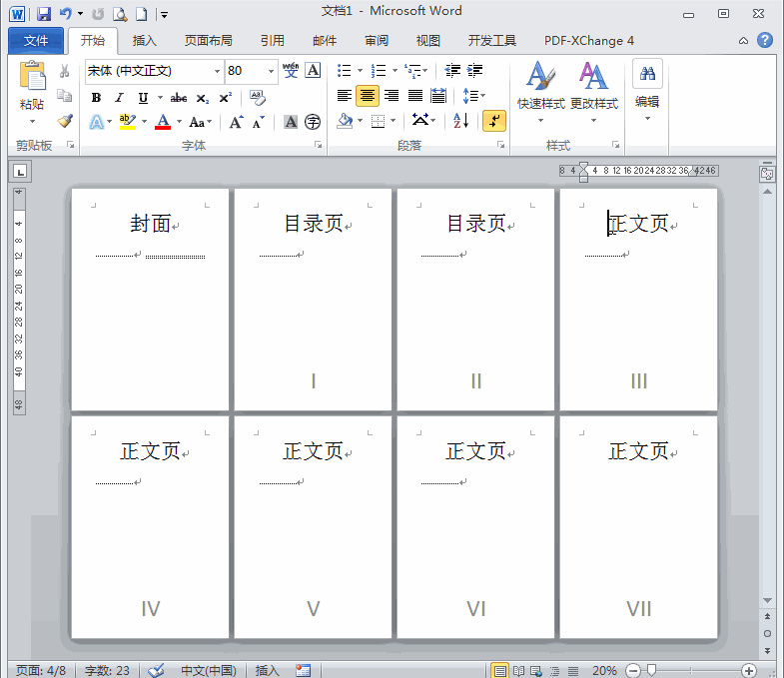The width and height of the screenshot is (784, 678).
Task: Click the Phonetic Guide wén icon
Action: pos(290,71)
